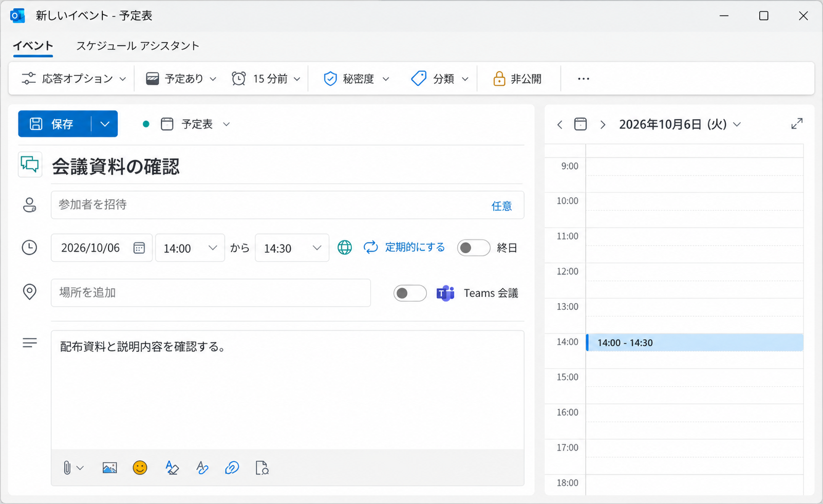
Task: Click the 場所を追加 location field
Action: tap(211, 292)
